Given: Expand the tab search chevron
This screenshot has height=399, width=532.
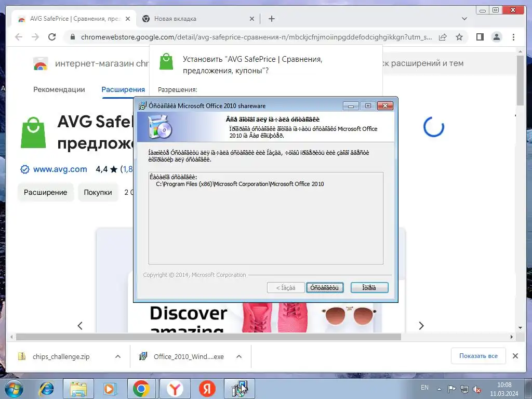Looking at the screenshot, I should pos(464,19).
